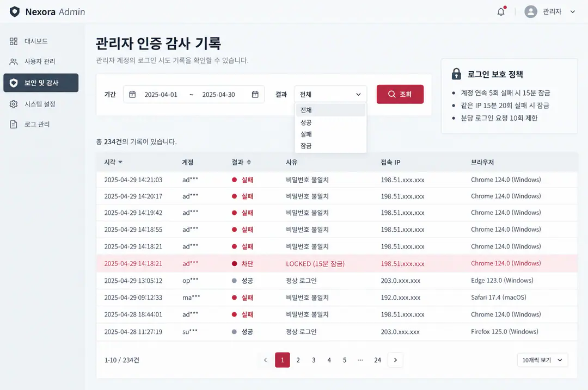Open 시스템 설정 in the sidebar
The width and height of the screenshot is (588, 390).
[x=41, y=104]
